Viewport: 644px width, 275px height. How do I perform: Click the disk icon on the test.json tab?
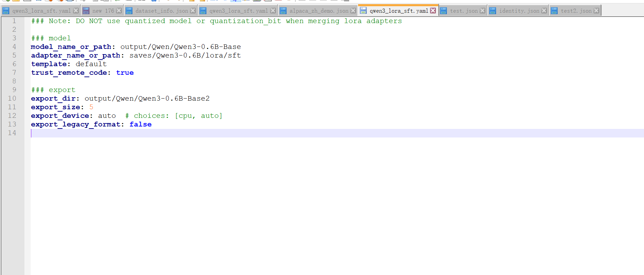443,11
